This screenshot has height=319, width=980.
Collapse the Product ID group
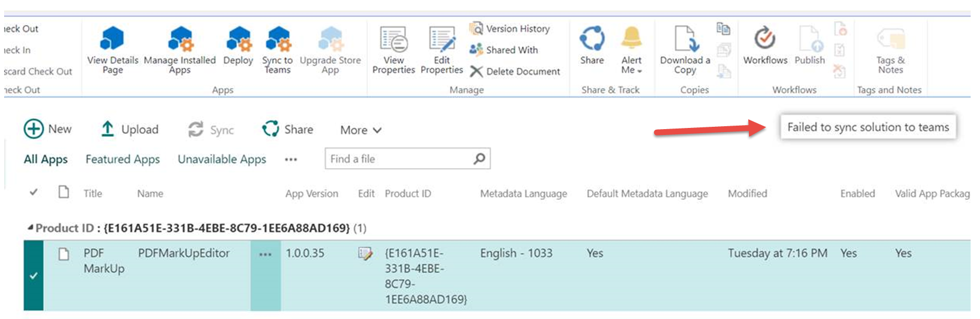click(x=30, y=228)
